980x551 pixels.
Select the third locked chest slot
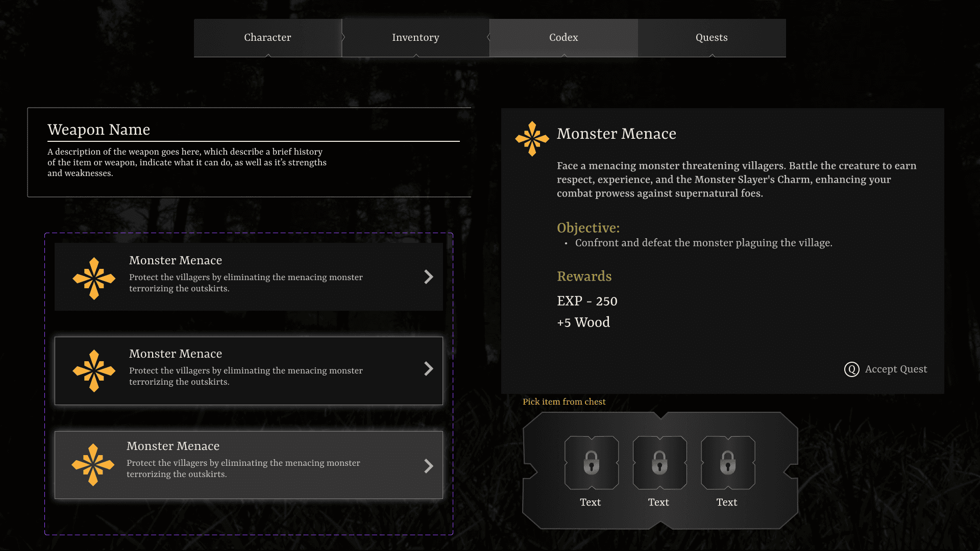click(727, 462)
